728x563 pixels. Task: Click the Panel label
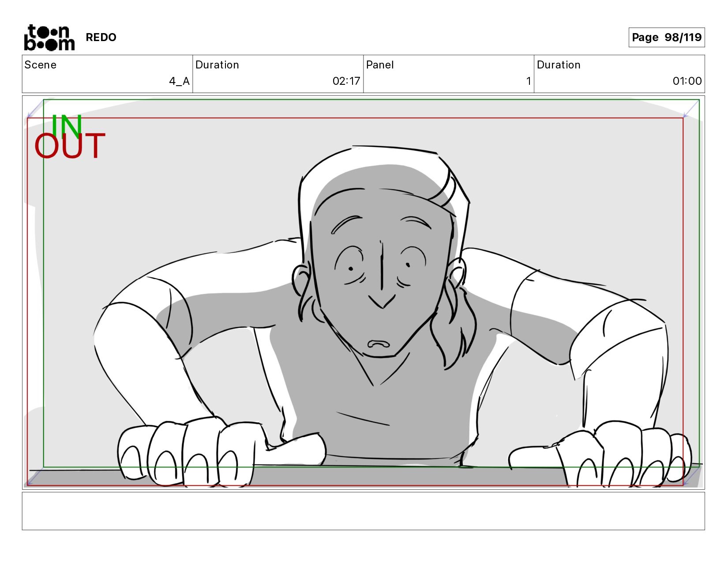380,65
